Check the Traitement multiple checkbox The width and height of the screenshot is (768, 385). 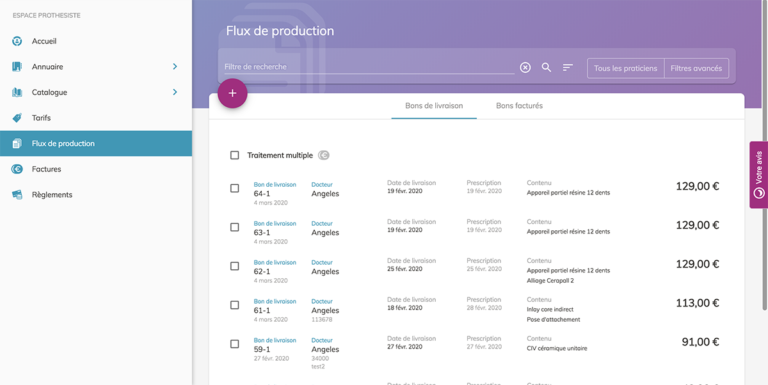click(x=235, y=155)
